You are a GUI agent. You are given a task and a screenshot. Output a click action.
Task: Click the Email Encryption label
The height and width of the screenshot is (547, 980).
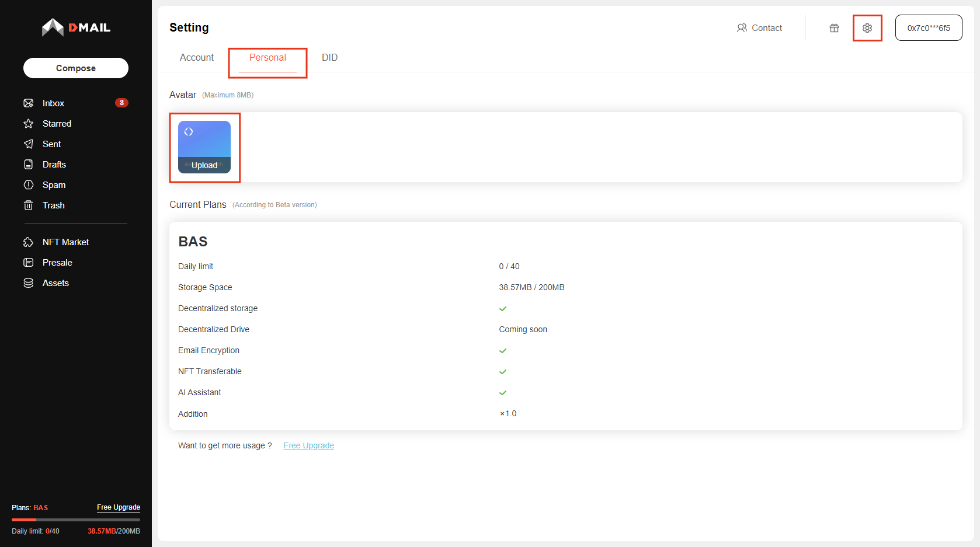pyautogui.click(x=208, y=350)
